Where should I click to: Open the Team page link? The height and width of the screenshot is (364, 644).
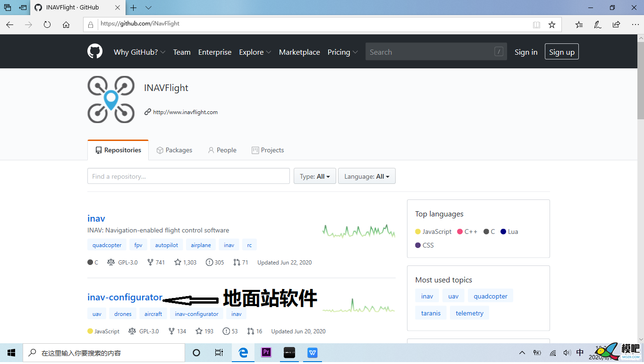tap(182, 52)
